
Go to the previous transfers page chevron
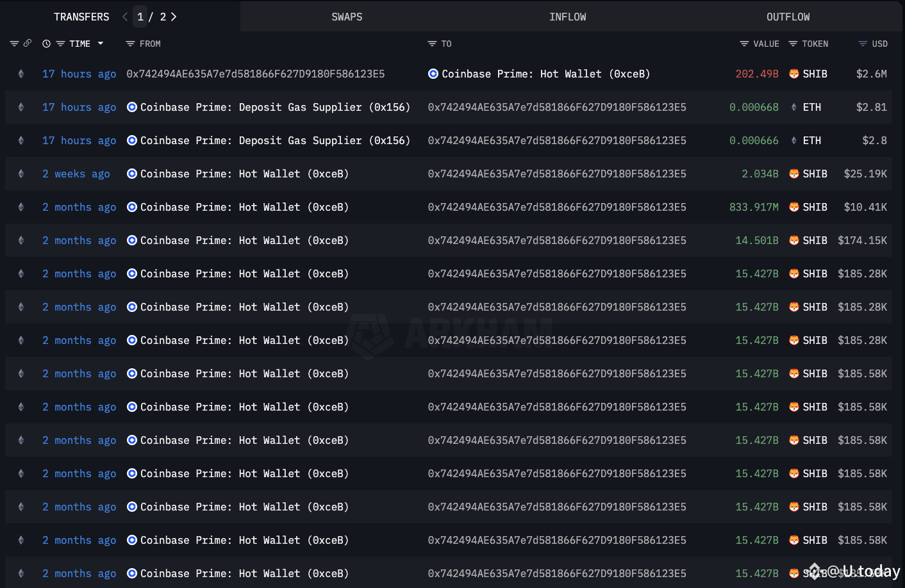click(125, 17)
